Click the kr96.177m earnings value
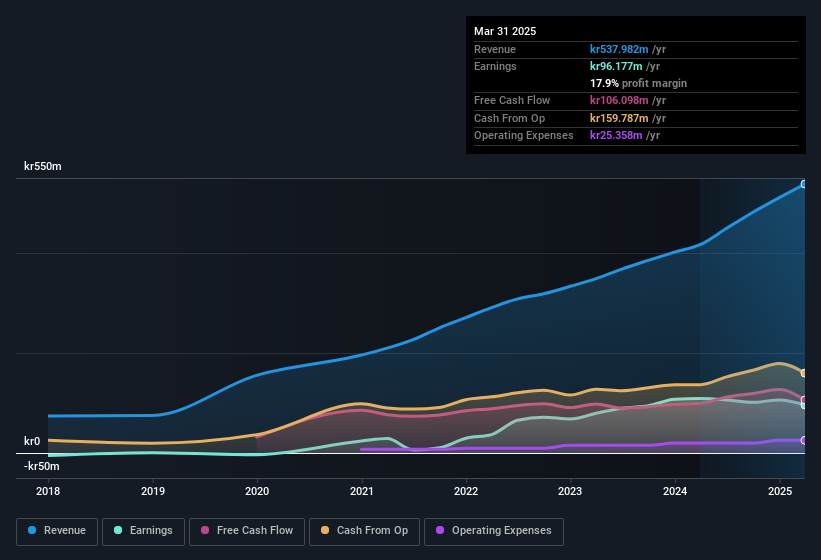This screenshot has width=821, height=560. point(616,66)
